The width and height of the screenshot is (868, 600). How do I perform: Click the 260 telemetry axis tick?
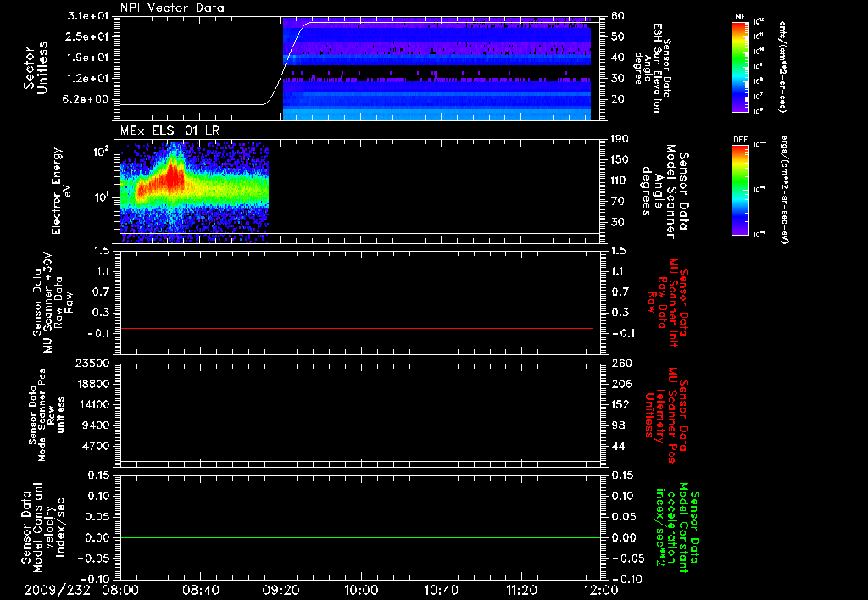point(621,364)
